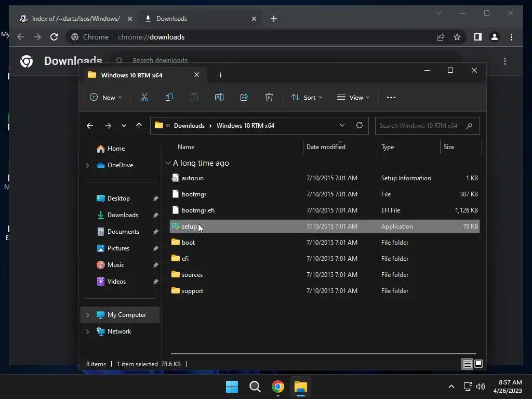Go up one folder level

tap(139, 126)
